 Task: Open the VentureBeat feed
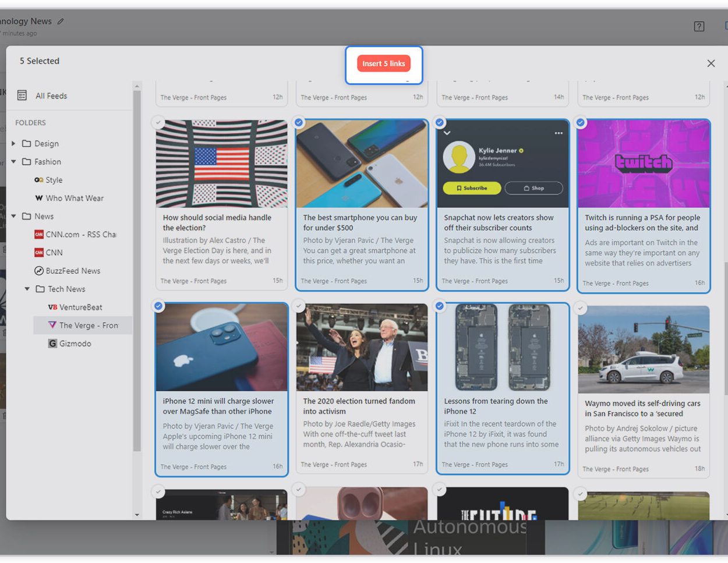pos(81,307)
